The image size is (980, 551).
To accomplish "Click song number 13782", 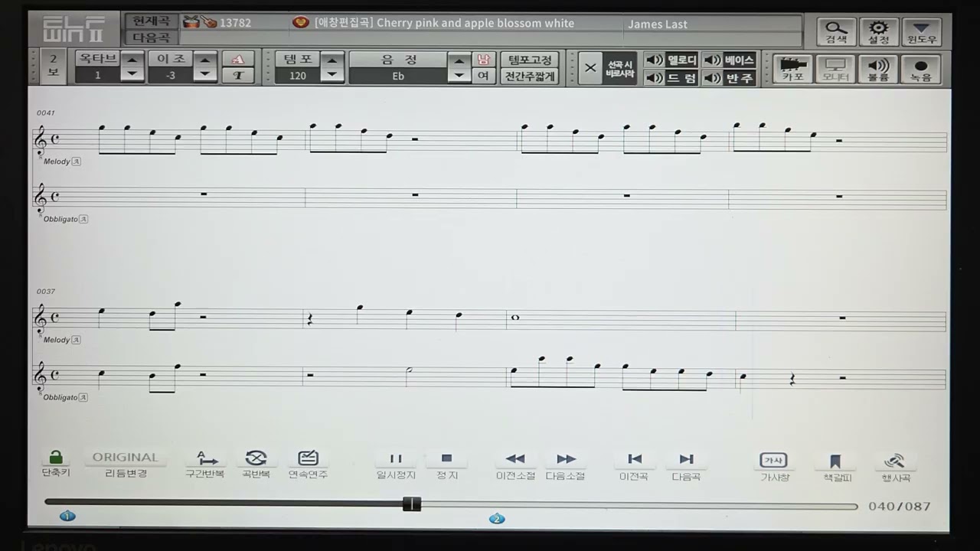I will tap(235, 23).
